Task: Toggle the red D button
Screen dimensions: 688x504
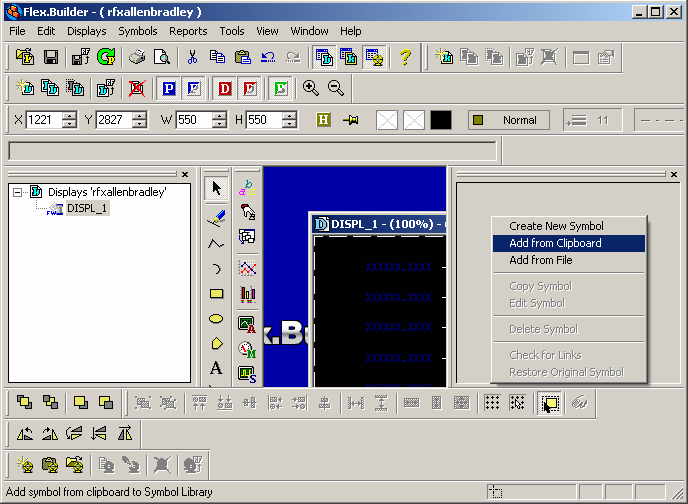Action: pyautogui.click(x=224, y=88)
